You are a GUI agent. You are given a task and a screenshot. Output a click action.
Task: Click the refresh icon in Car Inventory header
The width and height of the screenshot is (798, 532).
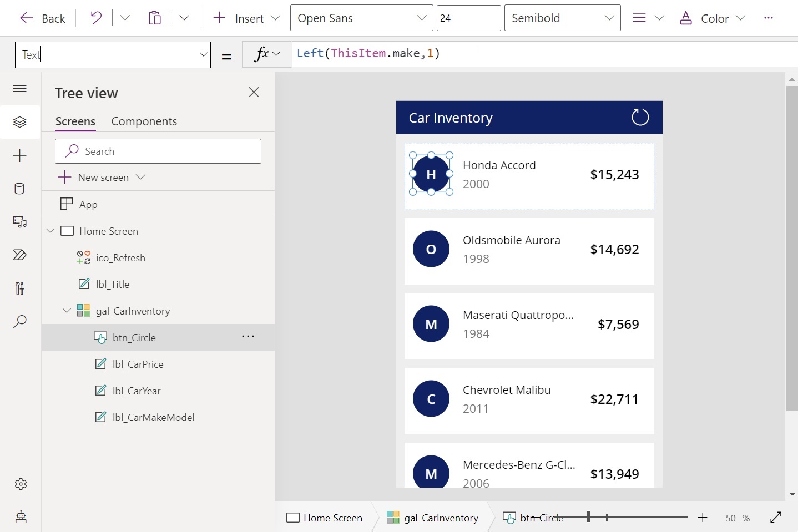pos(640,117)
